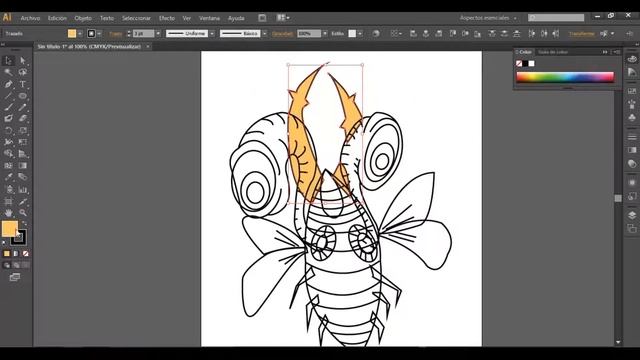
Task: Open the Ayuda menu
Action: click(236, 18)
